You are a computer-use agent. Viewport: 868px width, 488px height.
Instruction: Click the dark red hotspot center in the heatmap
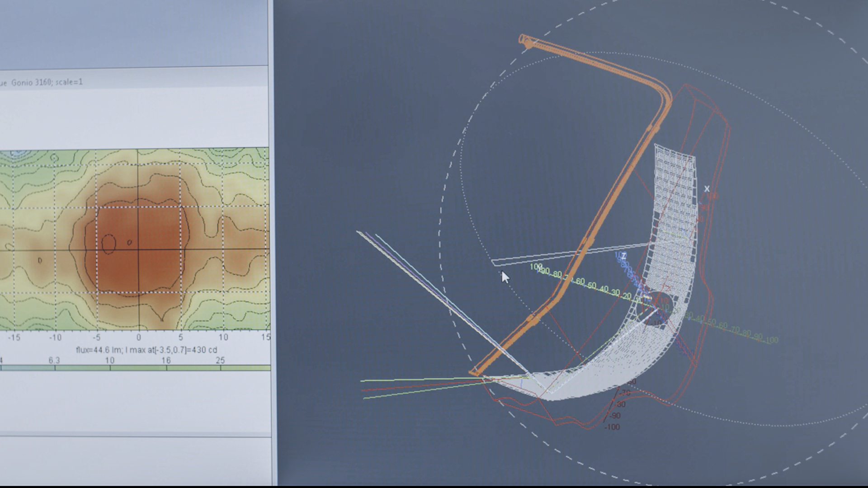pos(138,249)
